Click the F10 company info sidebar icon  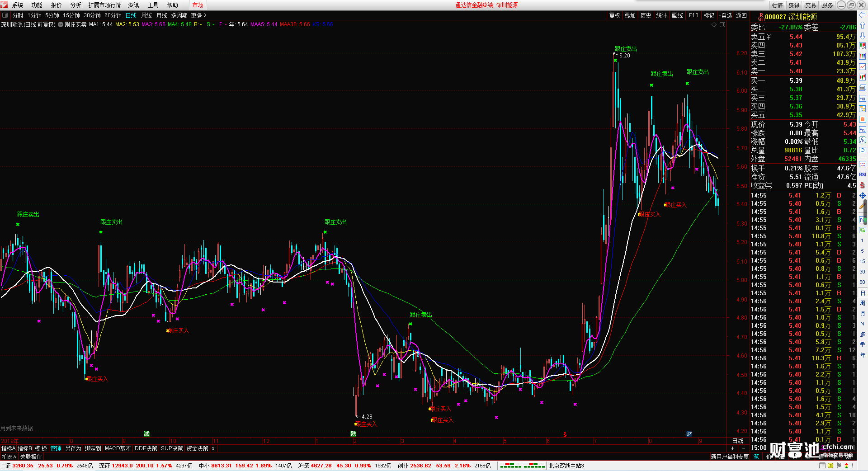pyautogui.click(x=863, y=98)
